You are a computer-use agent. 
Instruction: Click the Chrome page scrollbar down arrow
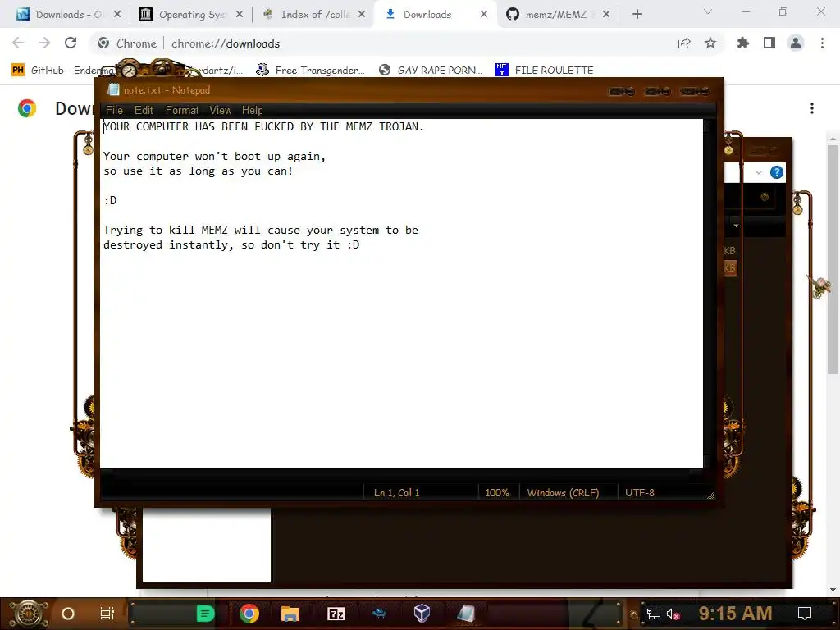point(833,590)
